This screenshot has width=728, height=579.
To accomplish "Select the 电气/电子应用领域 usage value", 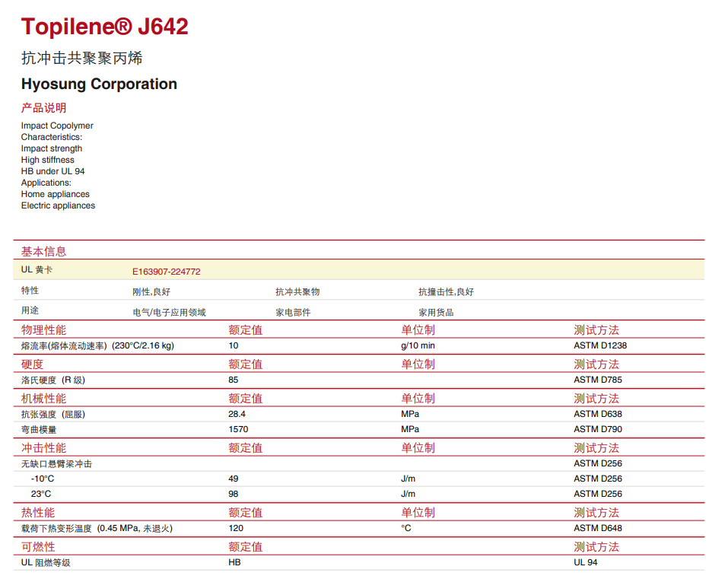I will [x=170, y=313].
